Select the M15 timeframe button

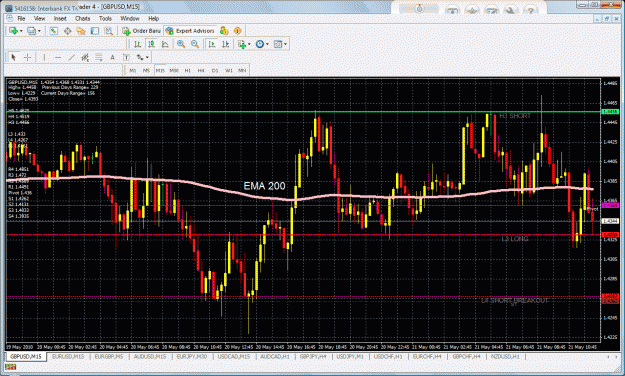[160, 70]
